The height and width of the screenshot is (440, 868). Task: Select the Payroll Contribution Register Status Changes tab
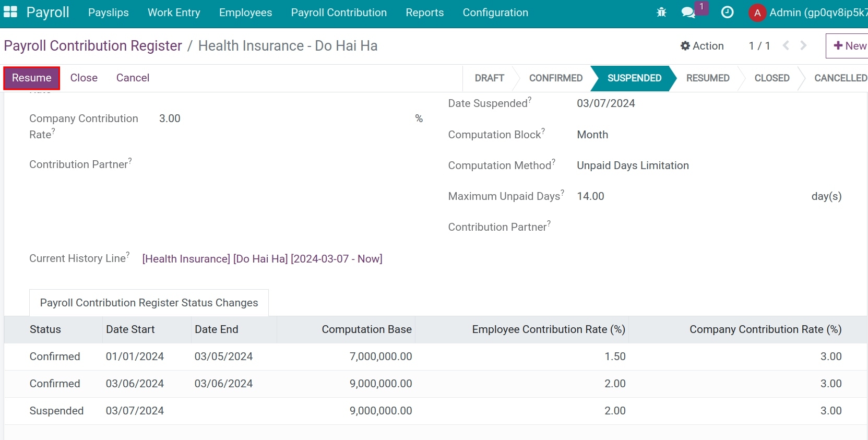coord(149,303)
